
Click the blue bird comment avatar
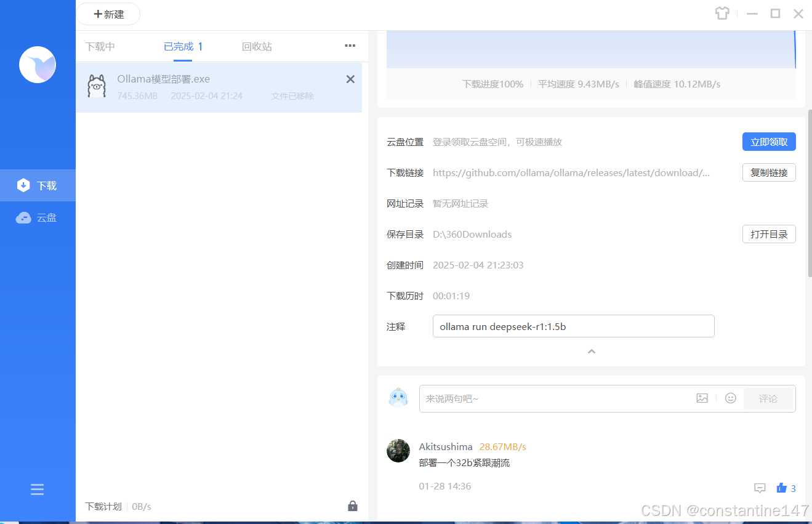pos(398,398)
